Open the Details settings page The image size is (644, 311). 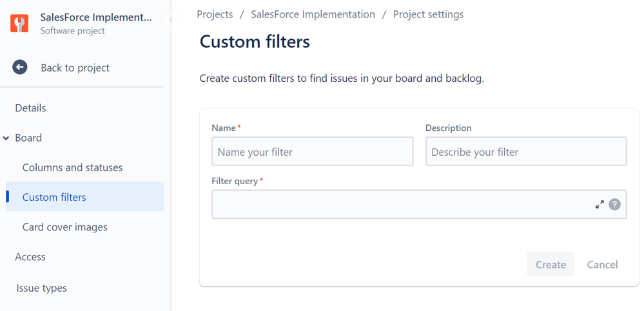click(x=30, y=108)
